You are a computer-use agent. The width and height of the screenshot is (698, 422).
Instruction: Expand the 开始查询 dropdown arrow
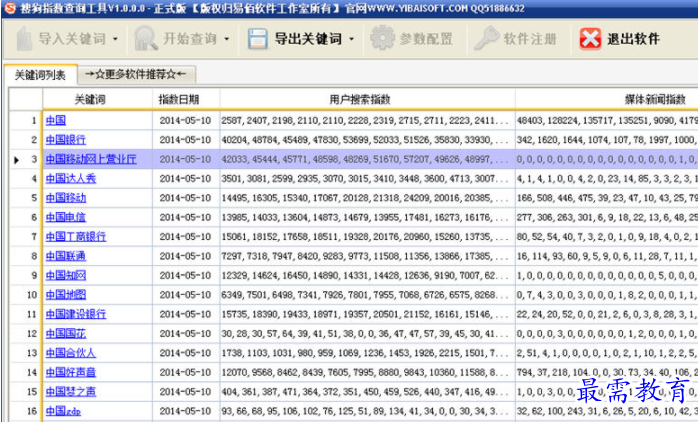click(227, 41)
